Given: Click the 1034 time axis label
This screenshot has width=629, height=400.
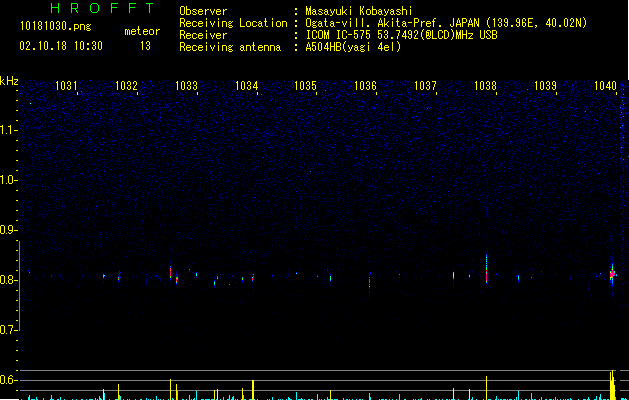Looking at the screenshot, I should 246,85.
